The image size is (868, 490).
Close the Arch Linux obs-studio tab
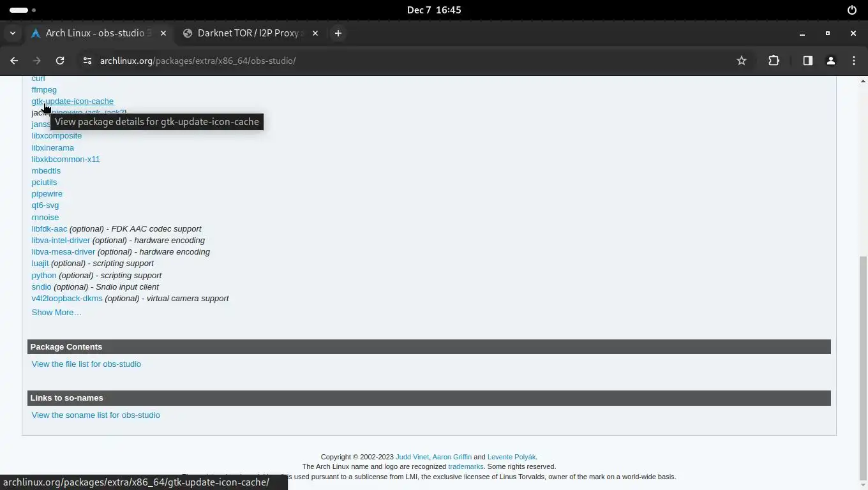[163, 33]
